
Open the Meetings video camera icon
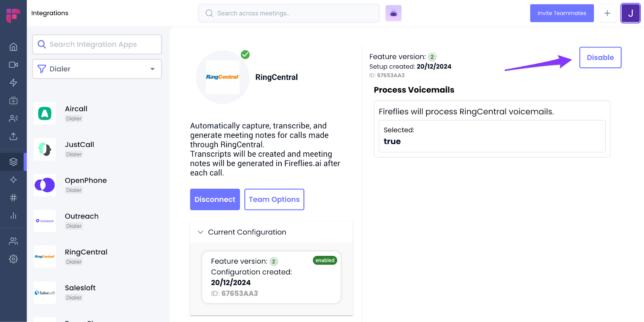pyautogui.click(x=13, y=65)
